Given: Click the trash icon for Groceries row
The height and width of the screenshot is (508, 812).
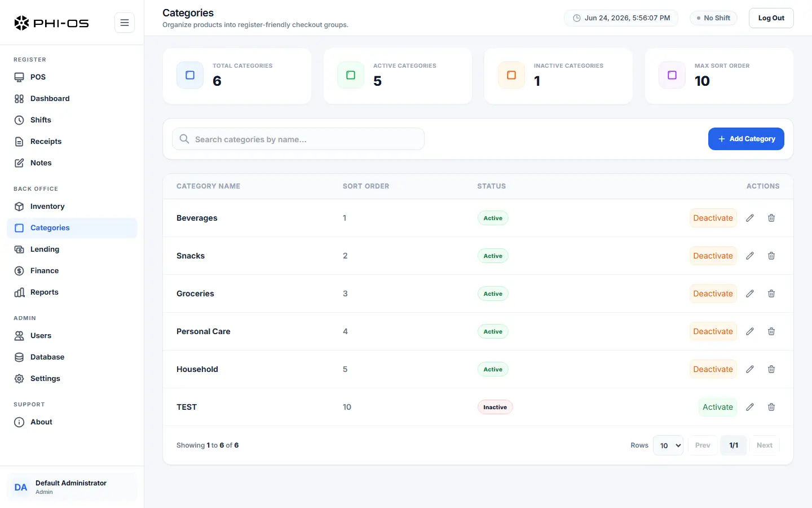Looking at the screenshot, I should [771, 294].
